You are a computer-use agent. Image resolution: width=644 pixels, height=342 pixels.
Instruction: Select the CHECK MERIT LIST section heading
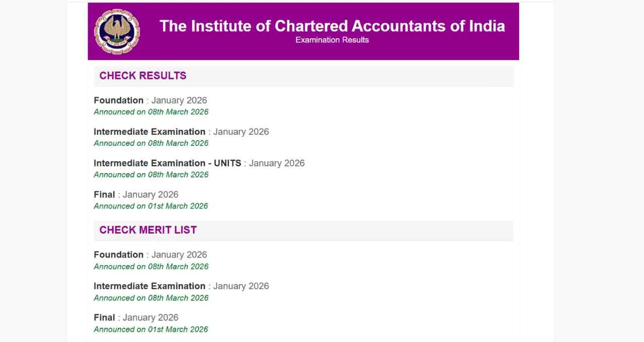click(148, 230)
